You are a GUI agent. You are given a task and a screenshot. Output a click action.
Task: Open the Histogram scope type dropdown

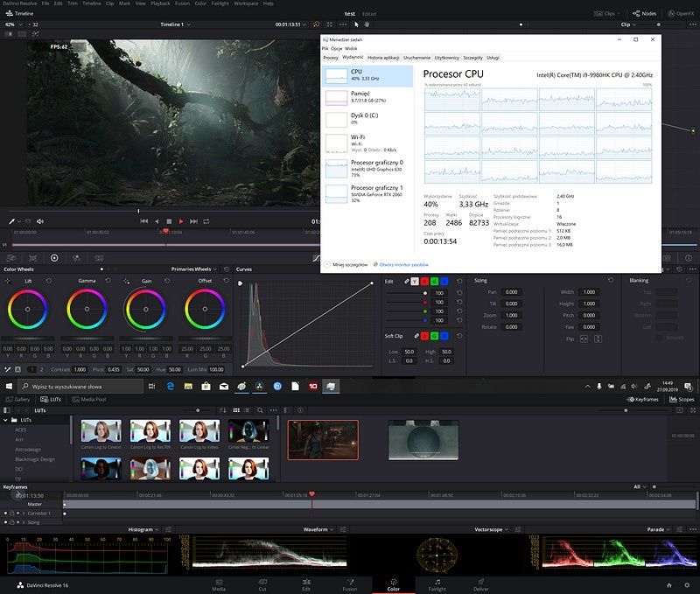[x=143, y=529]
